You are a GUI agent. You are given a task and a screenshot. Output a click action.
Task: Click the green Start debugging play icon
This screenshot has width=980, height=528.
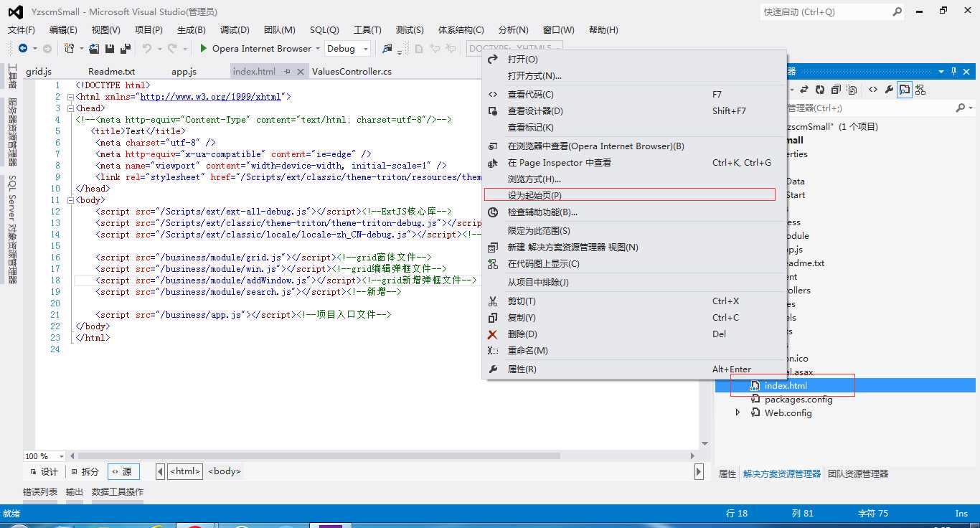pos(204,48)
